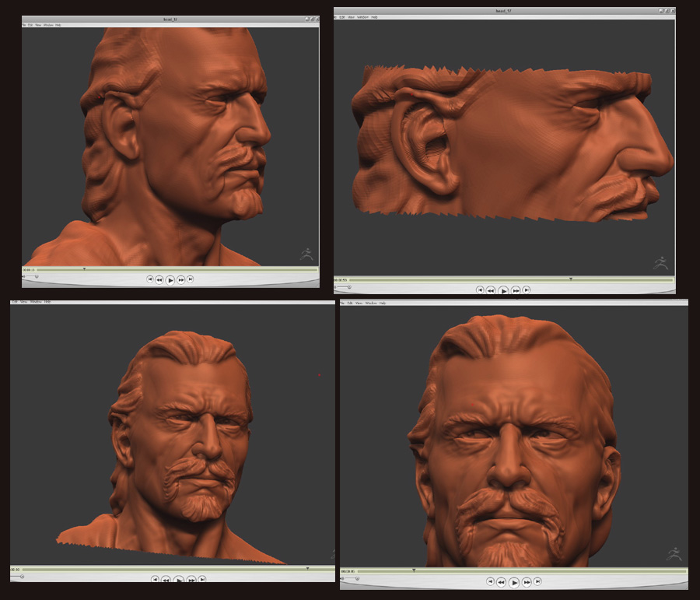This screenshot has width=700, height=600.
Task: Jump to end in the top-left window
Action: click(191, 279)
